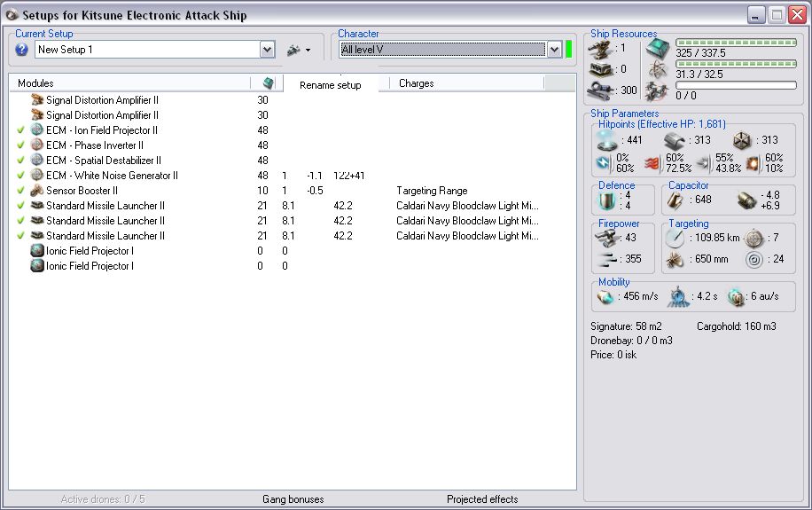Click the structure hitpoints icon showing 313
812x510 pixels.
coord(742,140)
